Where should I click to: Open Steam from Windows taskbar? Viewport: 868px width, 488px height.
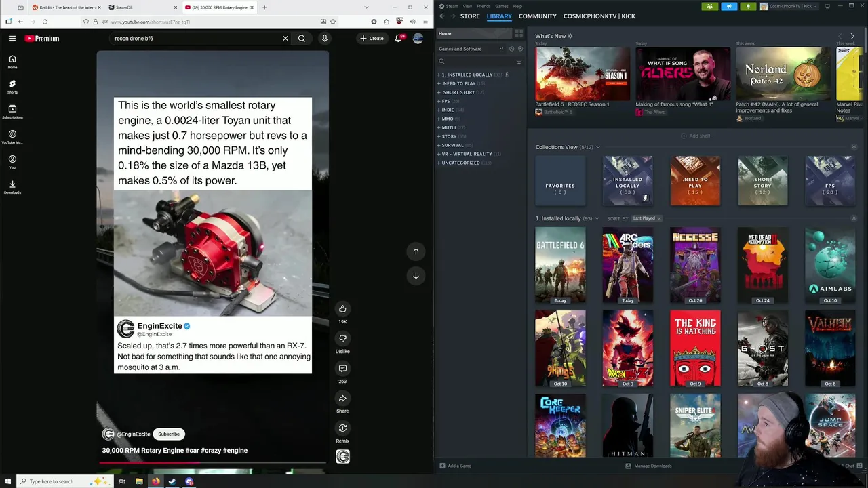click(x=172, y=481)
